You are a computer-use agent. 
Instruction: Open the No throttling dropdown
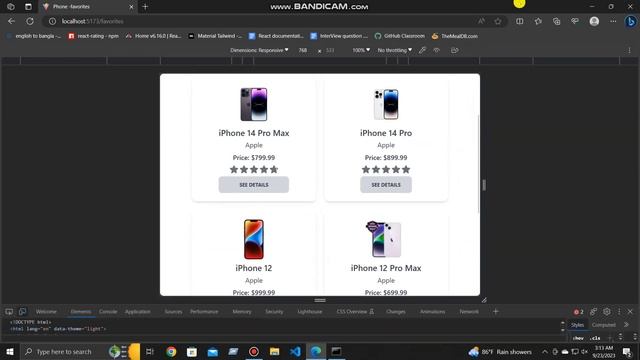pyautogui.click(x=394, y=50)
